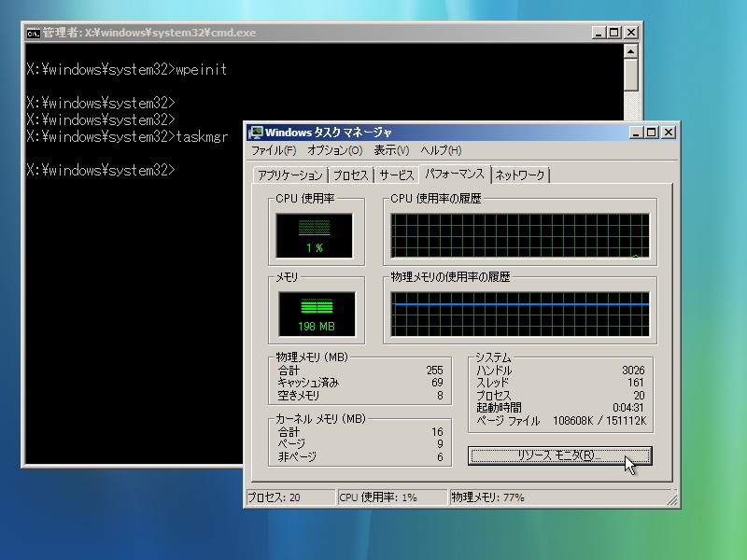Image resolution: width=747 pixels, height=560 pixels.
Task: Maximize the cmd.exe window
Action: [614, 33]
